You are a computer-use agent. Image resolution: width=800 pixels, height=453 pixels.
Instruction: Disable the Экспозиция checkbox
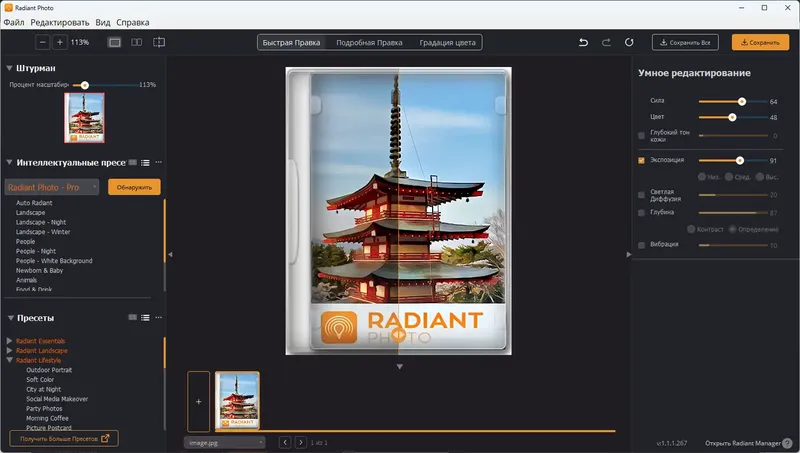coord(641,160)
